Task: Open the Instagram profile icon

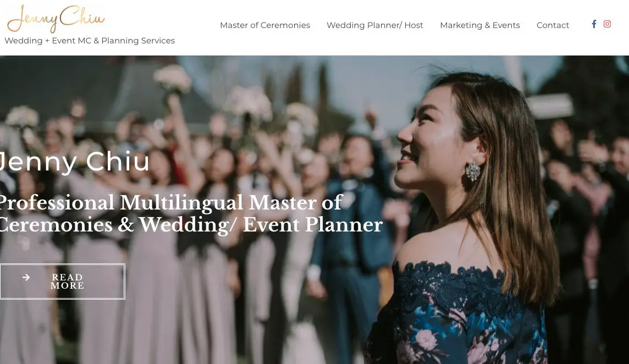Action: click(x=608, y=24)
